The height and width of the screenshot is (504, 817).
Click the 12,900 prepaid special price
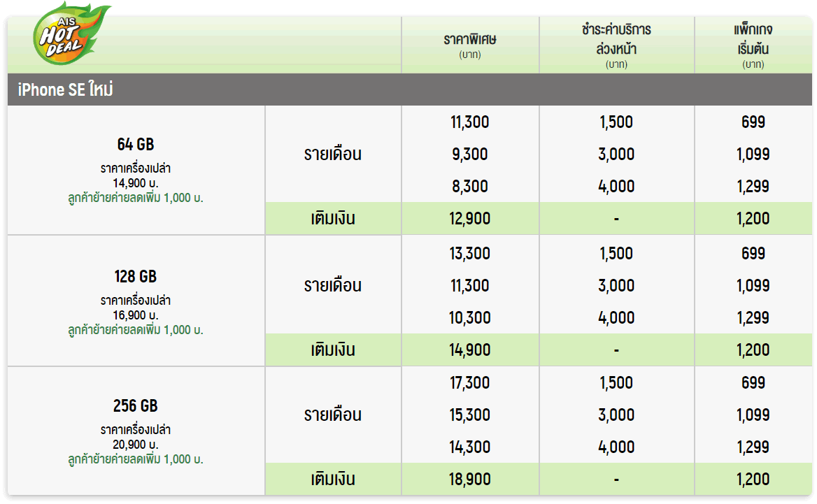click(x=470, y=219)
